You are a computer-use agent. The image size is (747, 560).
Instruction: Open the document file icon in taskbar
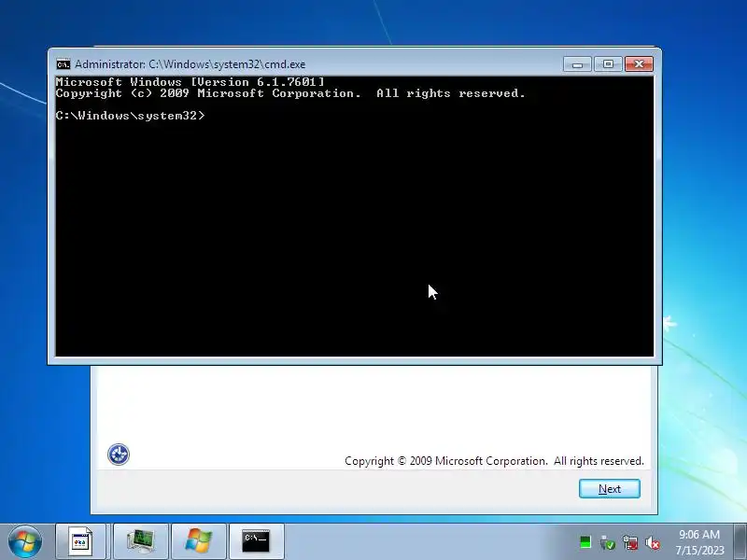pos(81,542)
